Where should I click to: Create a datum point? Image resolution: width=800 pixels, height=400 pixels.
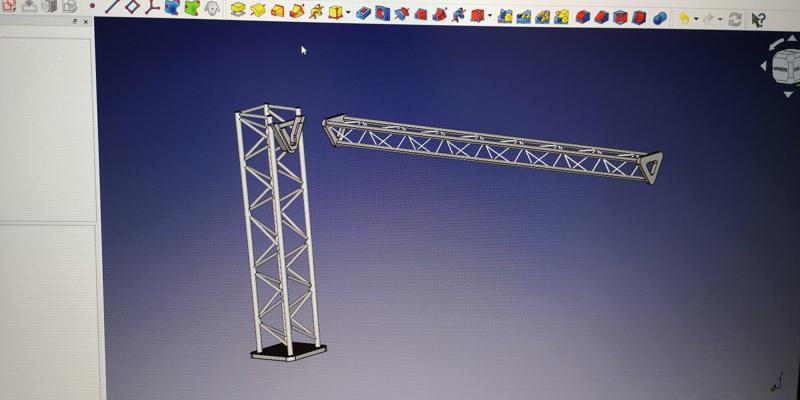pyautogui.click(x=92, y=6)
